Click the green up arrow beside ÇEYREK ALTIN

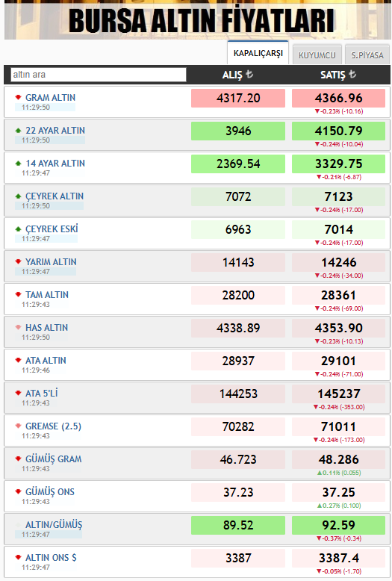click(x=18, y=196)
